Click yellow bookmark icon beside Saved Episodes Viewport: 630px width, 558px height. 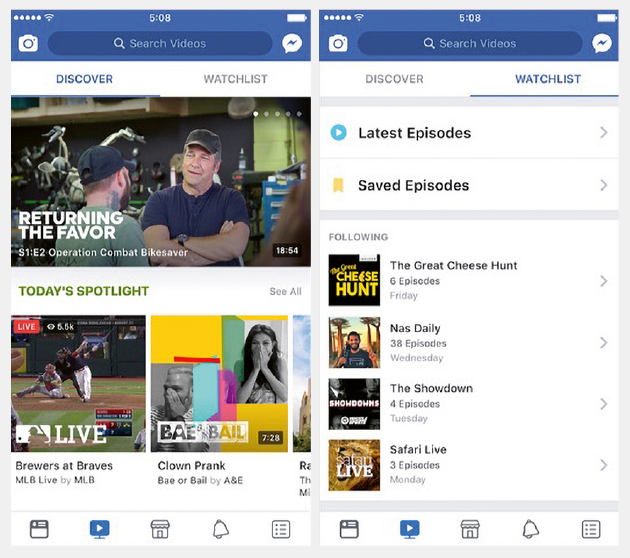[338, 186]
